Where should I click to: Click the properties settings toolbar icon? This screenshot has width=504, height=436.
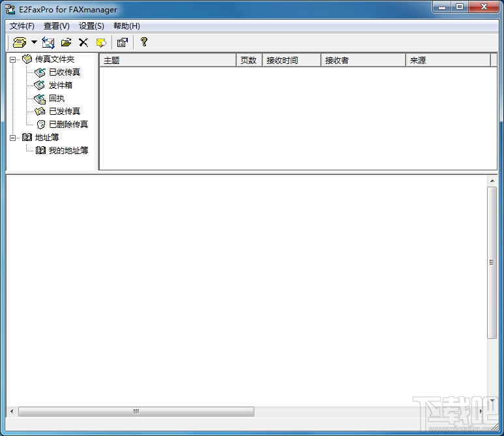(123, 42)
